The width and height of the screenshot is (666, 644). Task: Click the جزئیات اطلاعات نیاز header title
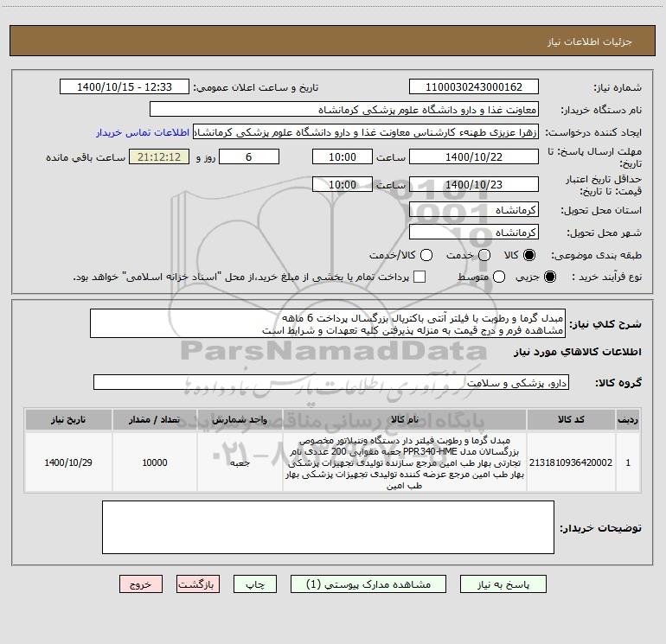tap(590, 41)
